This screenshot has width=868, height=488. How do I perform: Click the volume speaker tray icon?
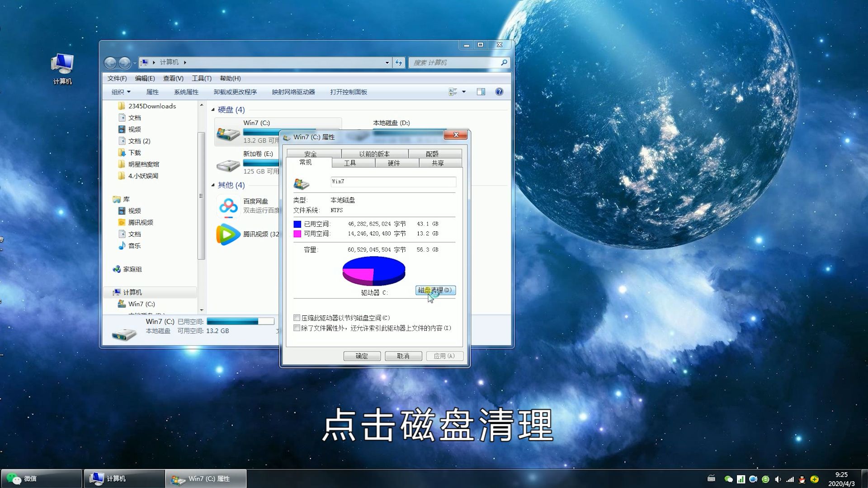point(778,479)
